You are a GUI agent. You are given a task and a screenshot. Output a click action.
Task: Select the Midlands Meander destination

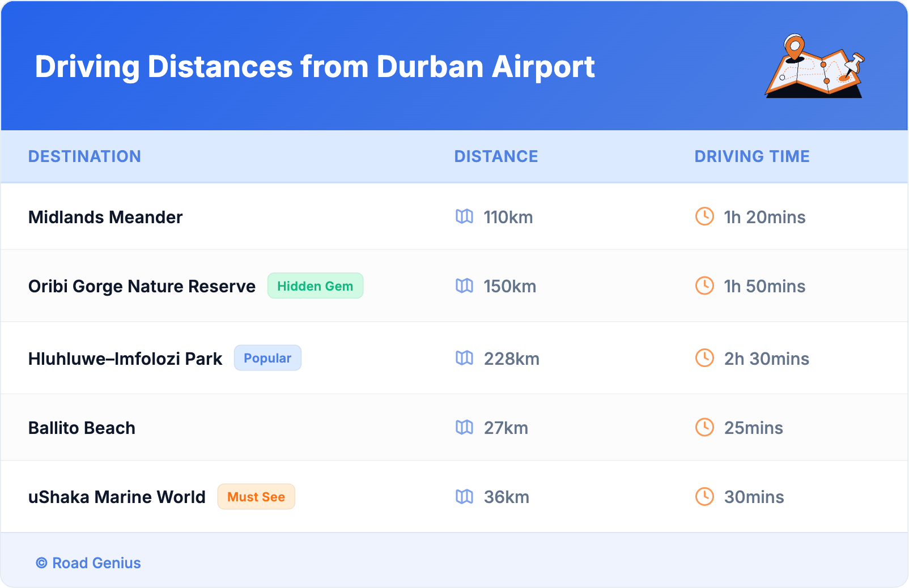click(105, 217)
